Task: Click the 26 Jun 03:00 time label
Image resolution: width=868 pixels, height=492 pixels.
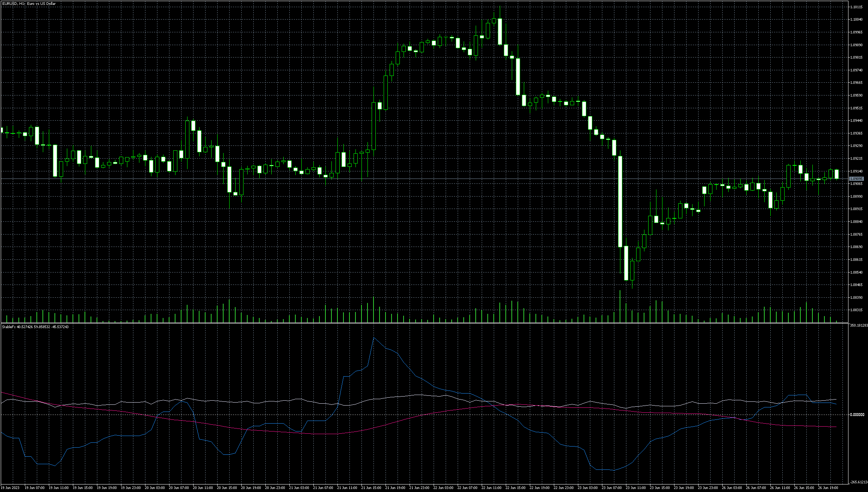Action: [732, 488]
